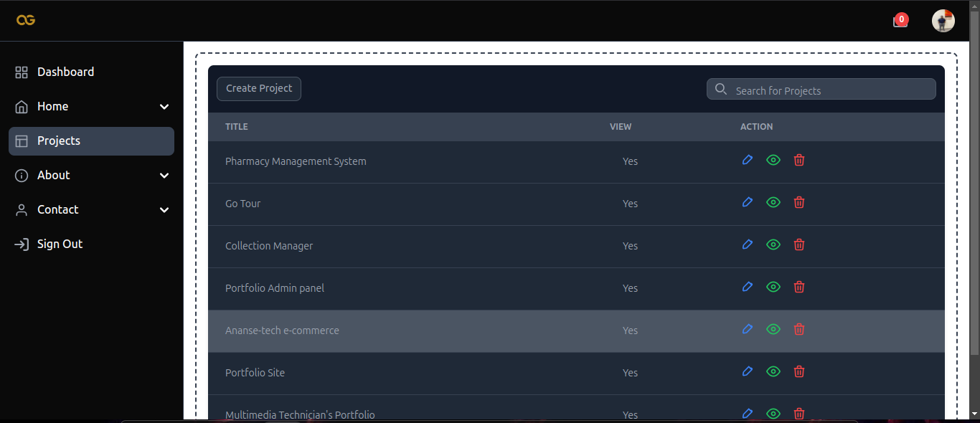Open the search magnifier icon
Screen dimensions: 980x423
[721, 89]
